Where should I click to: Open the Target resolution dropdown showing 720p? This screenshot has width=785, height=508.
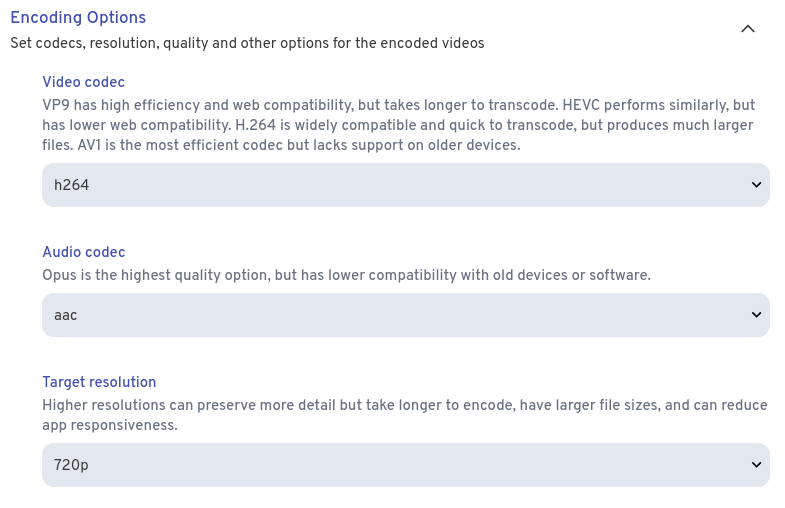[405, 465]
